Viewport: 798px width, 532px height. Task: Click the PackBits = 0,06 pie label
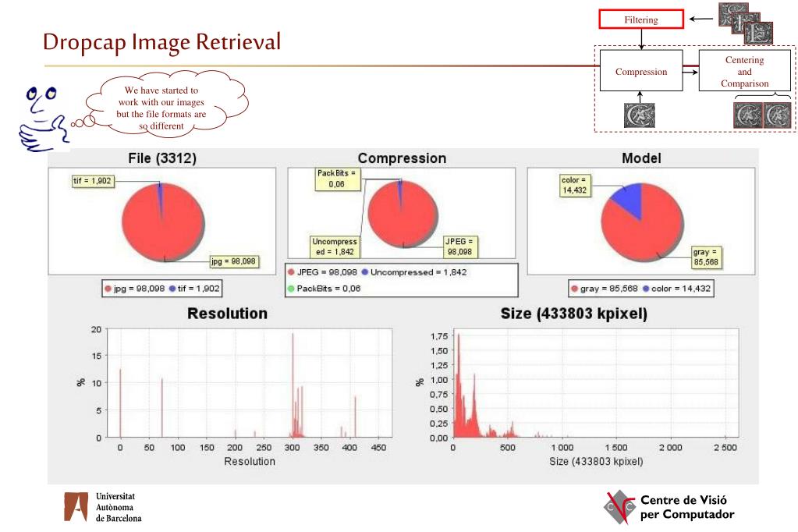pyautogui.click(x=337, y=179)
